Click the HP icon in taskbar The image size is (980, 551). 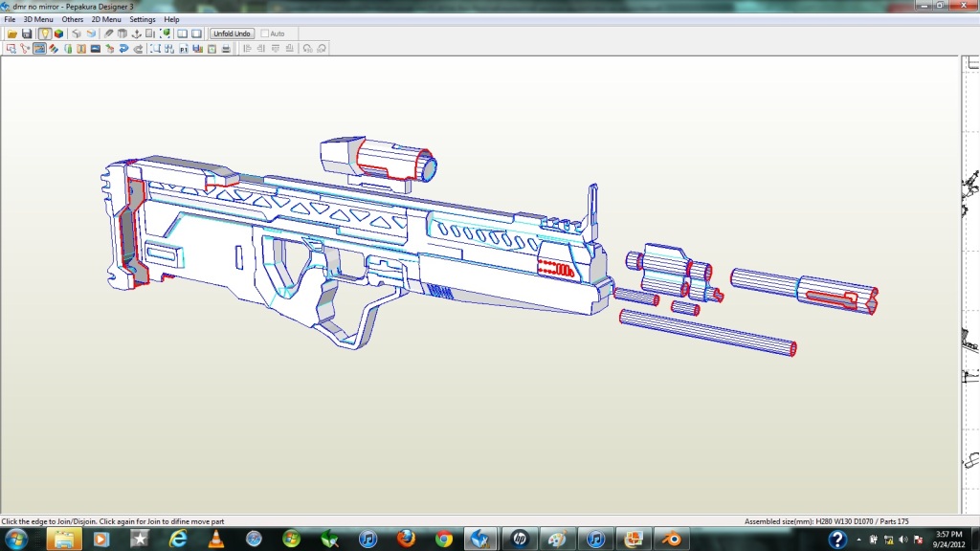520,539
